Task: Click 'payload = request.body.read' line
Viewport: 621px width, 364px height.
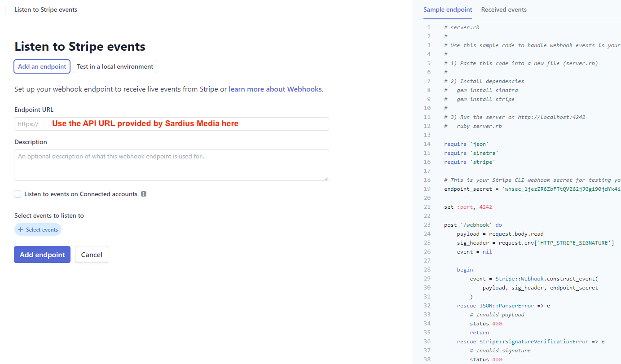Action: [500, 234]
